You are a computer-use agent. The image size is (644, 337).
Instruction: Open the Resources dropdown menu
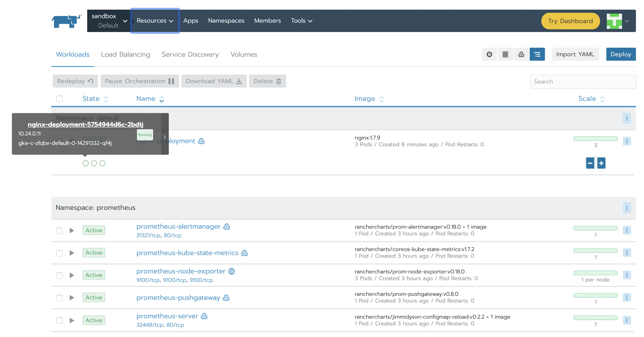[x=155, y=21]
